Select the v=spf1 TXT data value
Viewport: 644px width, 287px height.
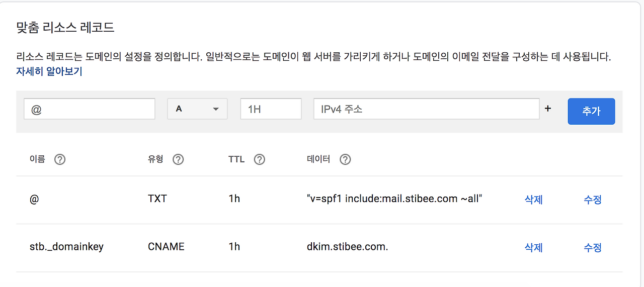[394, 199]
